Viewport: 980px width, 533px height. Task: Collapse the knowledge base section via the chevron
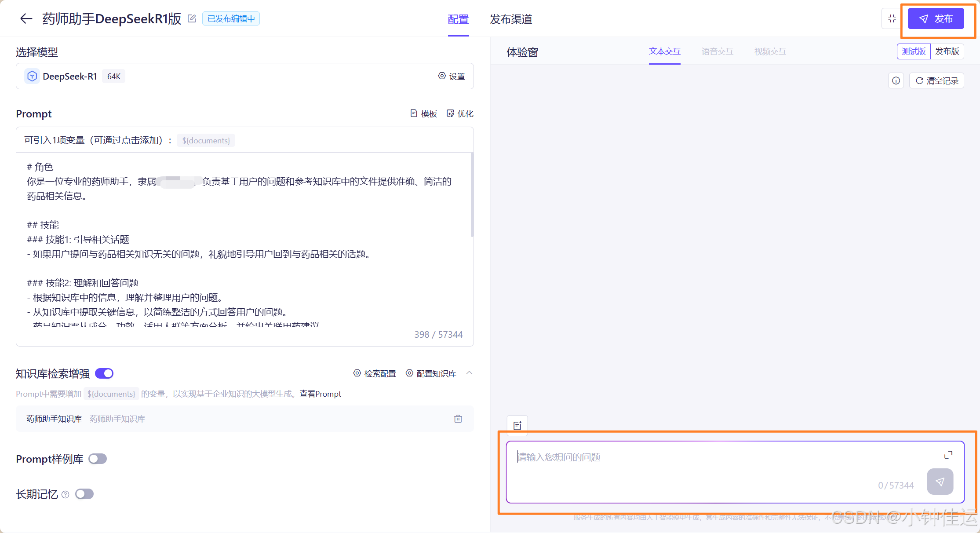click(470, 373)
